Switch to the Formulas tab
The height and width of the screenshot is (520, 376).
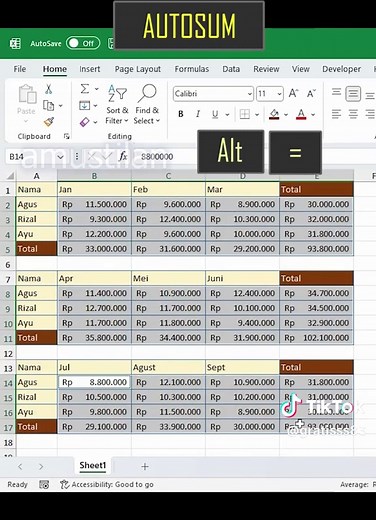192,69
